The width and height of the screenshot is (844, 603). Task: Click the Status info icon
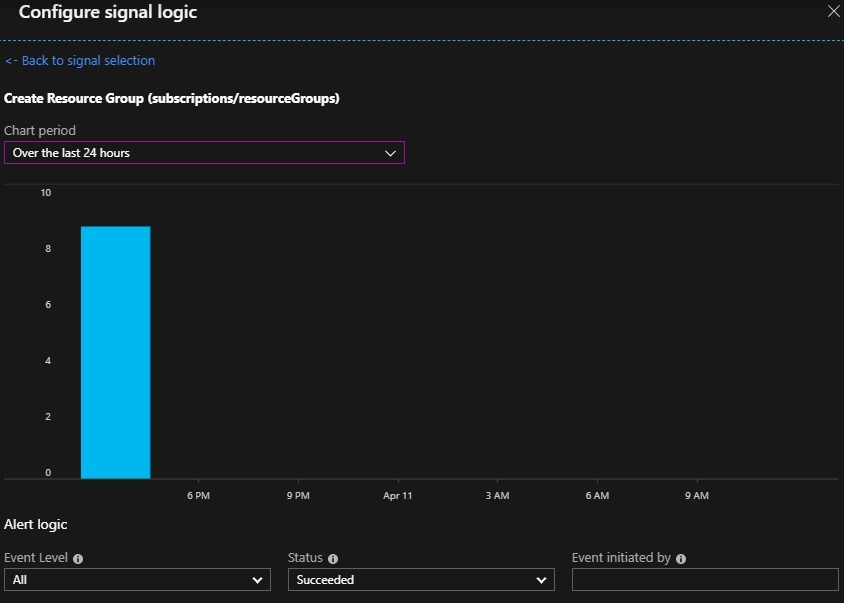[x=333, y=559]
